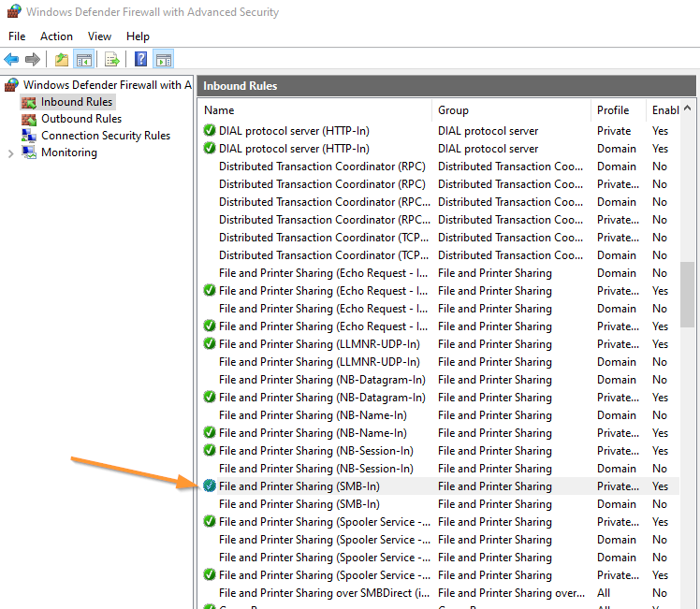Viewport: 700px width, 609px height.
Task: Click green checkmark beside NB-Session-In Private rule
Action: tap(210, 451)
